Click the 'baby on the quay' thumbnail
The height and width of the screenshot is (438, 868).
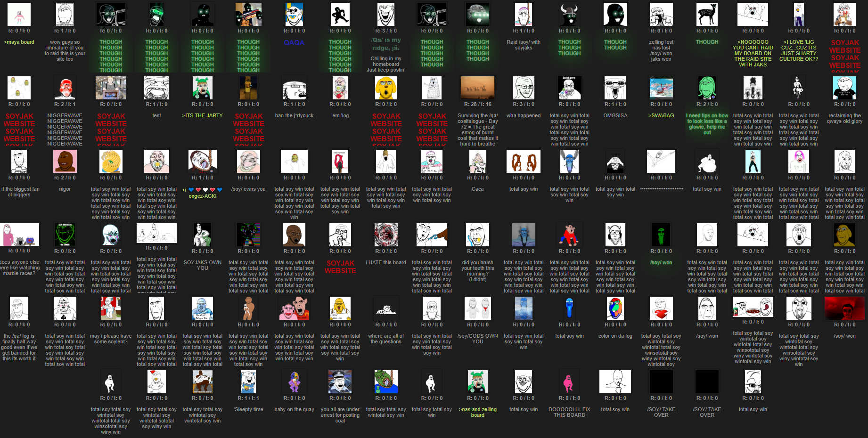(x=294, y=381)
